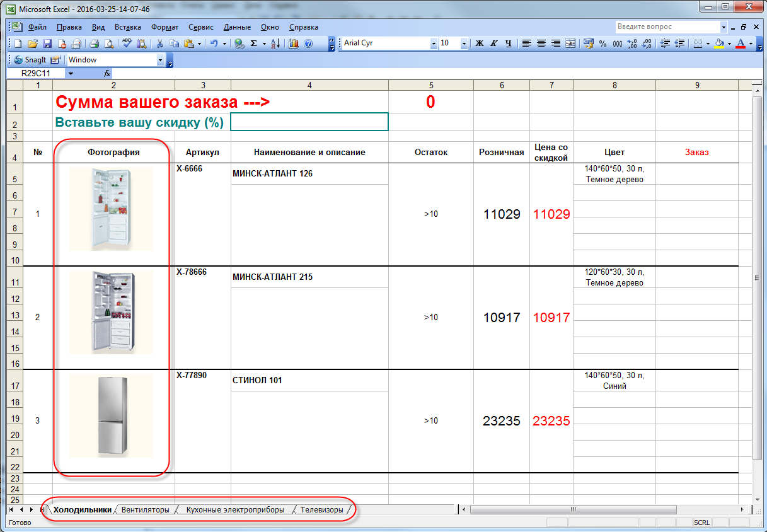This screenshot has width=767, height=532.
Task: Save the workbook with the floppy disk icon
Action: tap(47, 43)
